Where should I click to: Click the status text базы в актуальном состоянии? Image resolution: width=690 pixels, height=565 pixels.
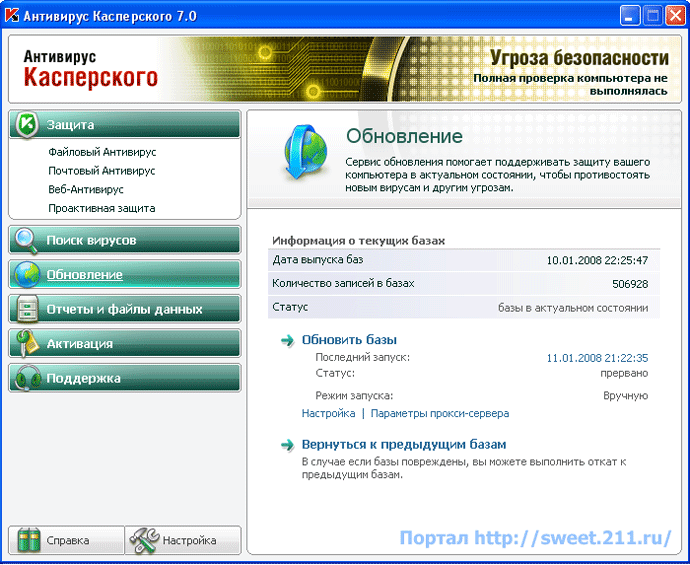click(x=573, y=308)
